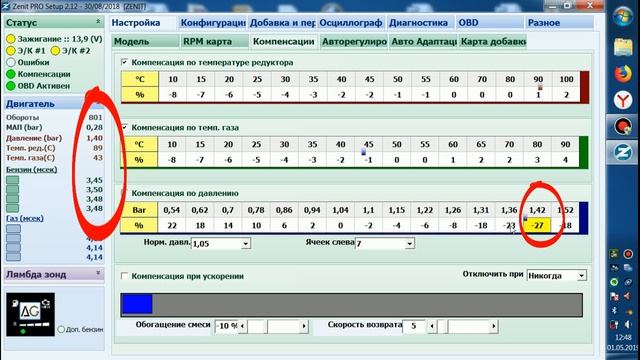Click the green circle tray icon
This screenshot has width=640, height=360.
click(x=614, y=282)
